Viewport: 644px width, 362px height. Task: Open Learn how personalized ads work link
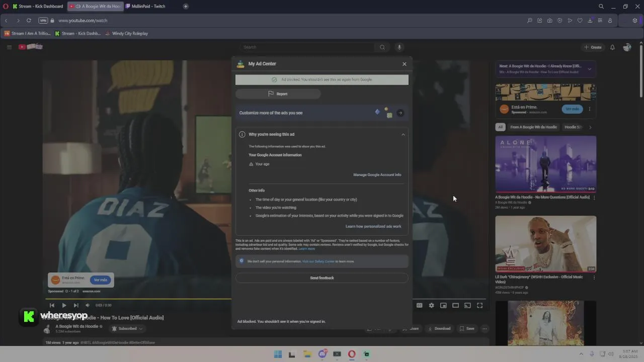coord(373,226)
